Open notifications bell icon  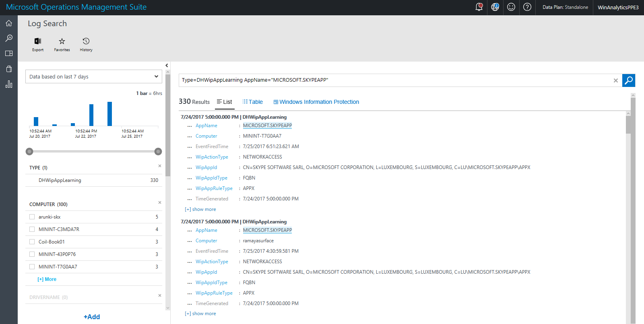tap(479, 7)
